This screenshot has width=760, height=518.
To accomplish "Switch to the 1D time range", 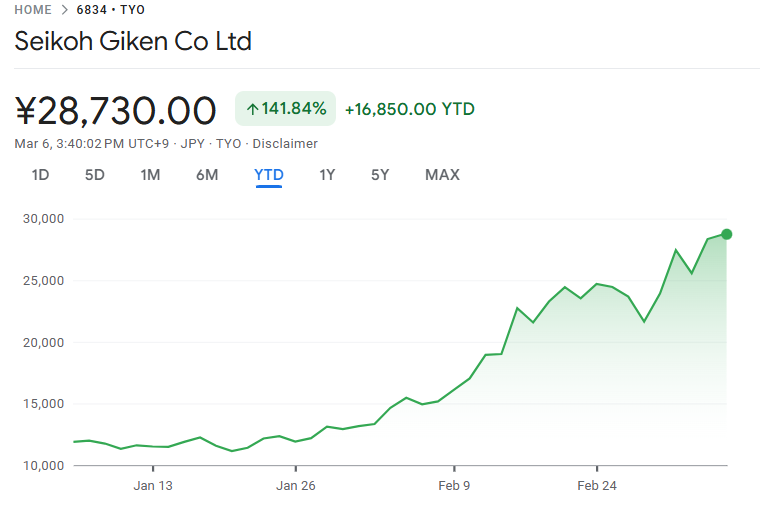I will point(40,175).
